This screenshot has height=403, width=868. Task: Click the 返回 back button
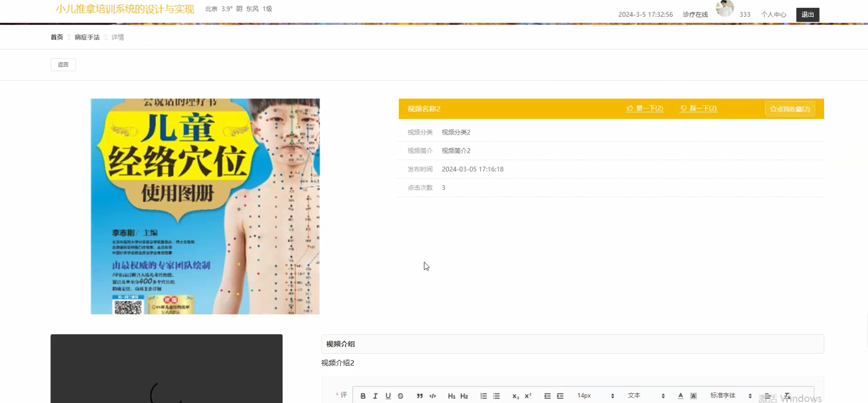click(x=63, y=65)
